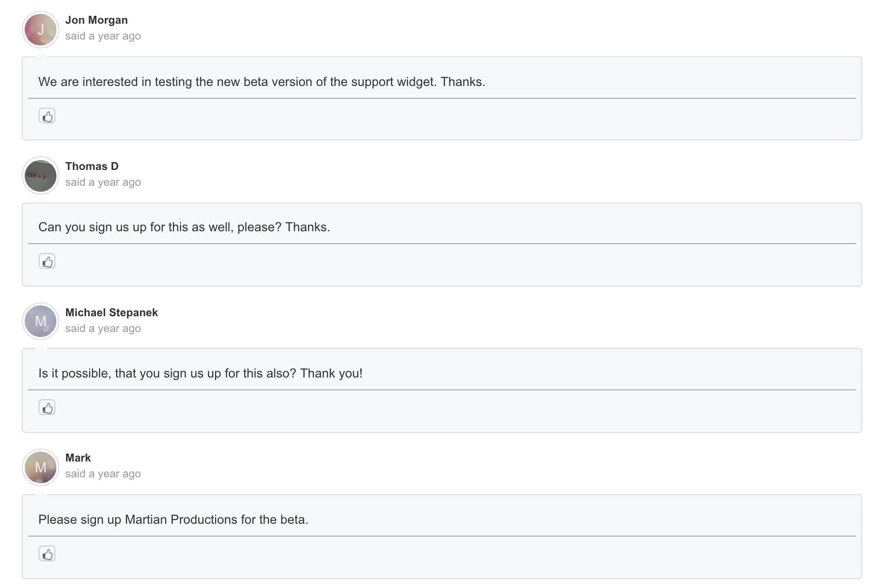Select the 'Is it possible' comment text
Viewport: 885px width, 588px height.
coord(200,374)
